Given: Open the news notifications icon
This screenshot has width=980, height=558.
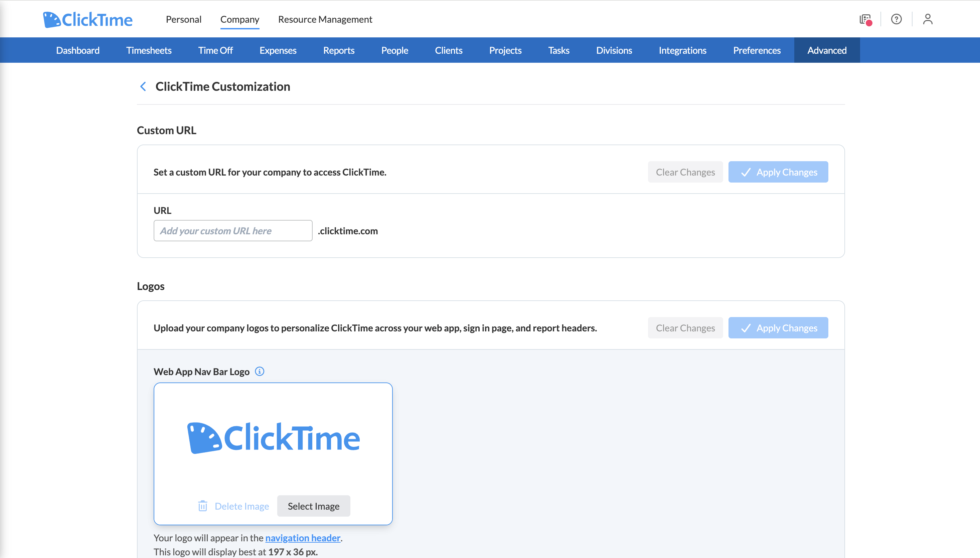Looking at the screenshot, I should click(x=865, y=19).
